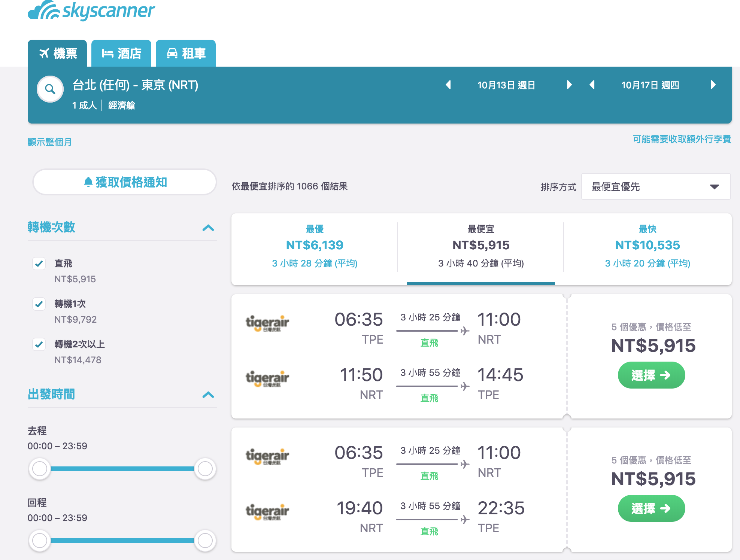
Task: Go to previous return date before 10月17日
Action: [x=592, y=85]
